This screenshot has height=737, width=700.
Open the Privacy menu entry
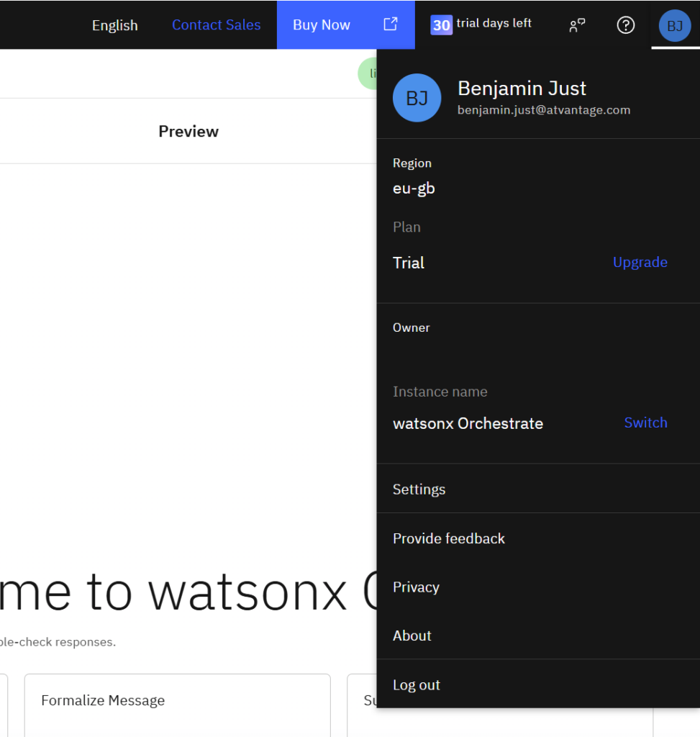(x=416, y=587)
